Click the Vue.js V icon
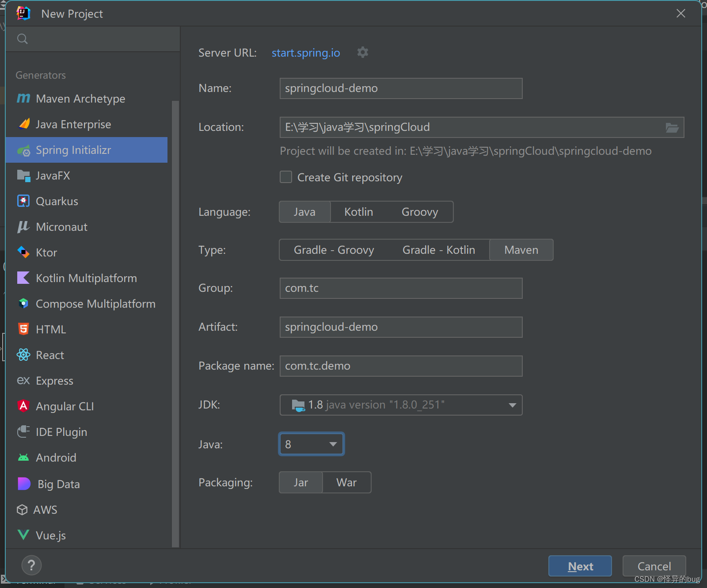The height and width of the screenshot is (588, 707). coord(23,535)
